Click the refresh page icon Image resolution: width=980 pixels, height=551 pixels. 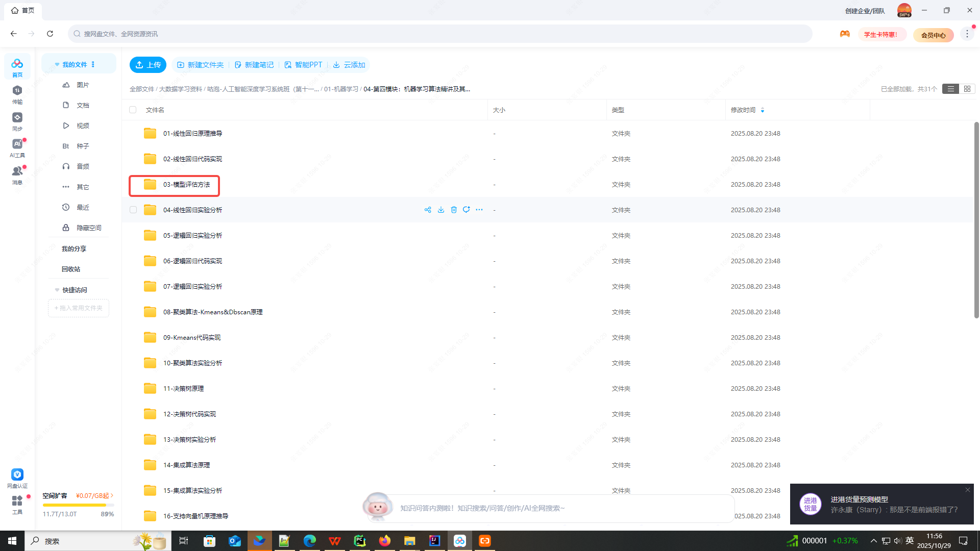pyautogui.click(x=50, y=34)
